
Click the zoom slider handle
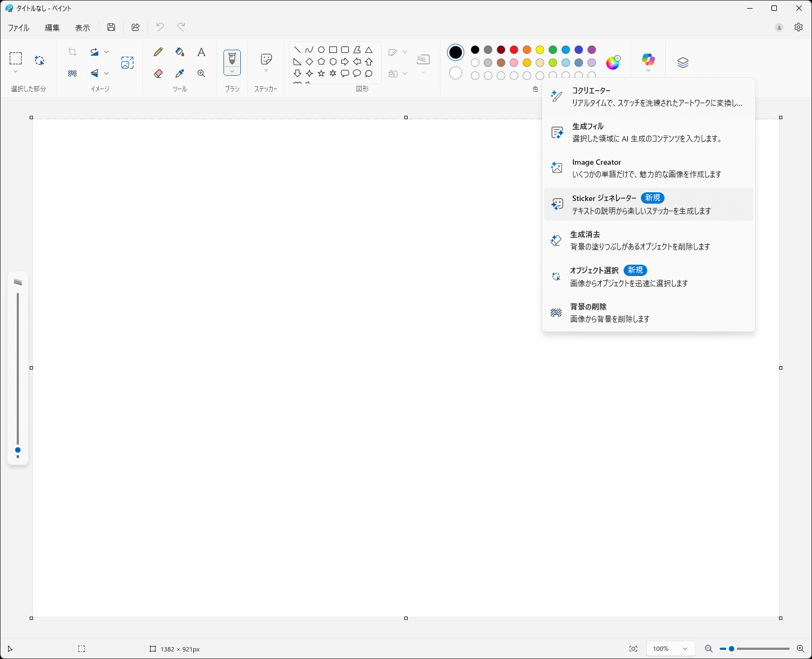(x=732, y=649)
